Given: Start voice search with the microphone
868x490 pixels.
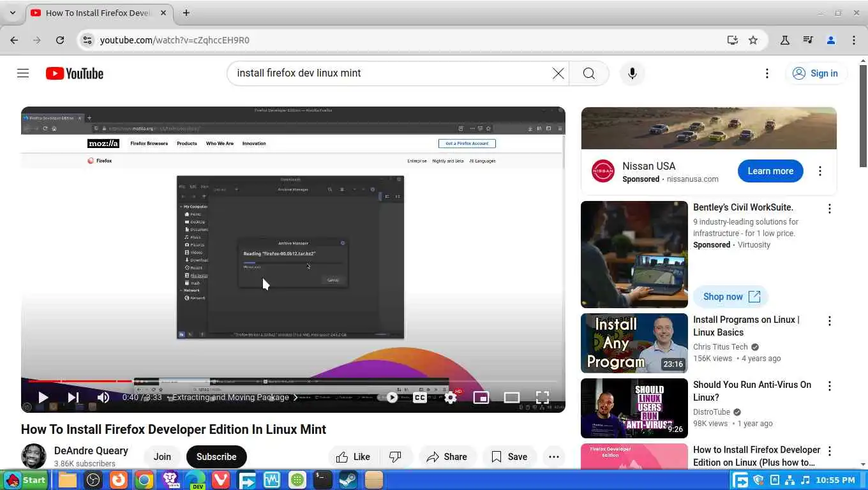Looking at the screenshot, I should tap(632, 73).
